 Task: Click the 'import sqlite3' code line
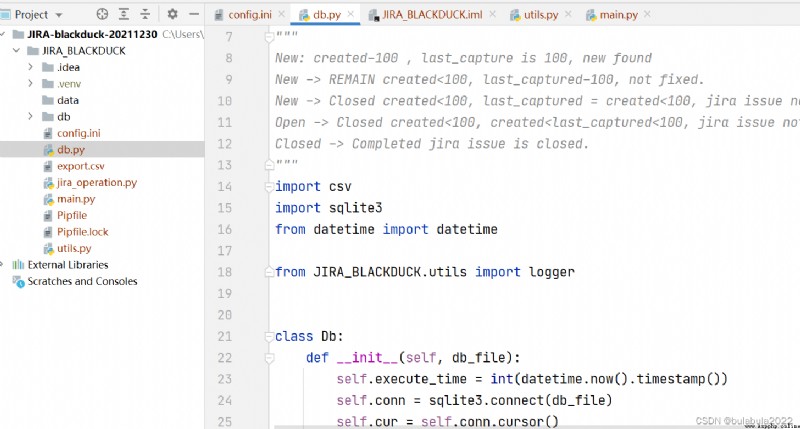click(x=329, y=208)
